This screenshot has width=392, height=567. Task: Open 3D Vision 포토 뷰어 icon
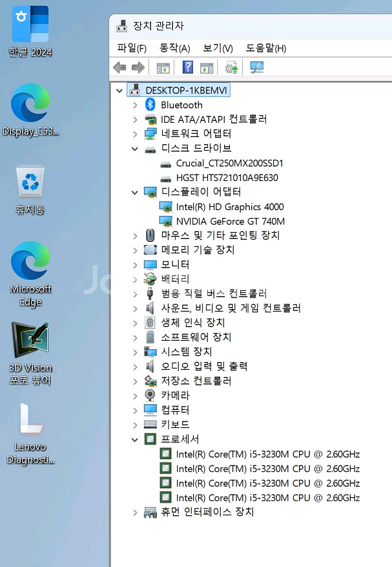click(30, 353)
